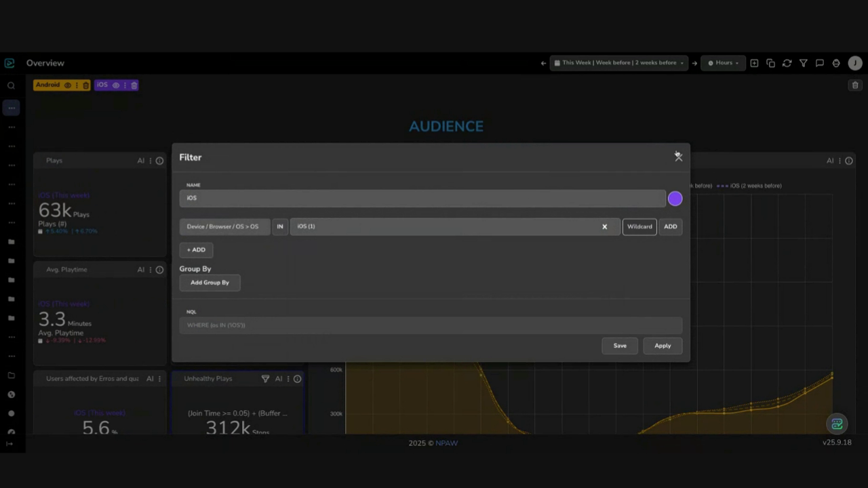Open options menu on Unhealthy Plays widget

(288, 379)
